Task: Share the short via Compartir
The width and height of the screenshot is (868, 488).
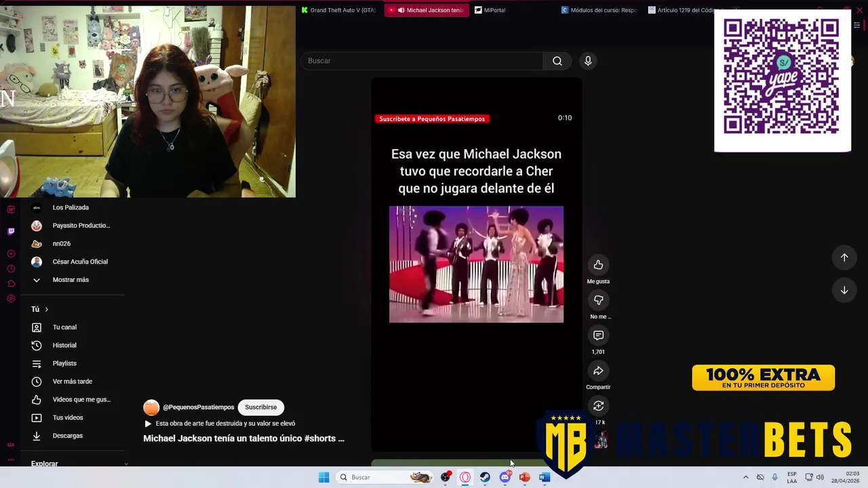Action: [x=598, y=371]
